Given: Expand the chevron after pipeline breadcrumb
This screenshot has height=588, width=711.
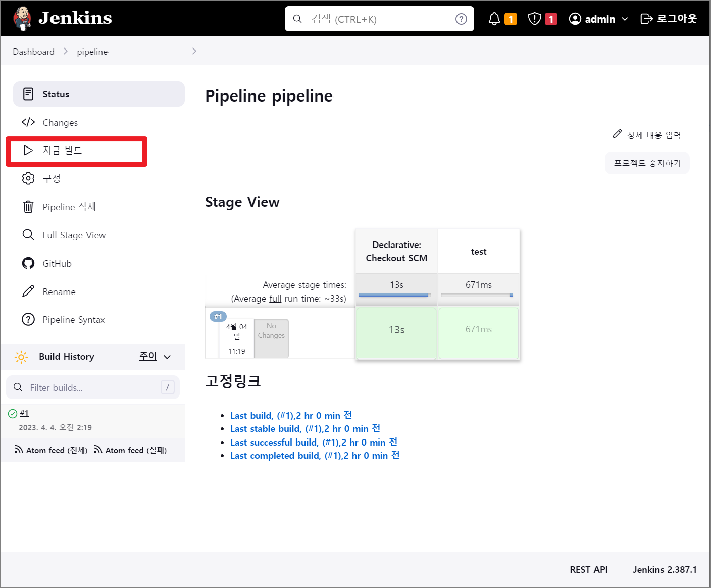Looking at the screenshot, I should point(194,51).
